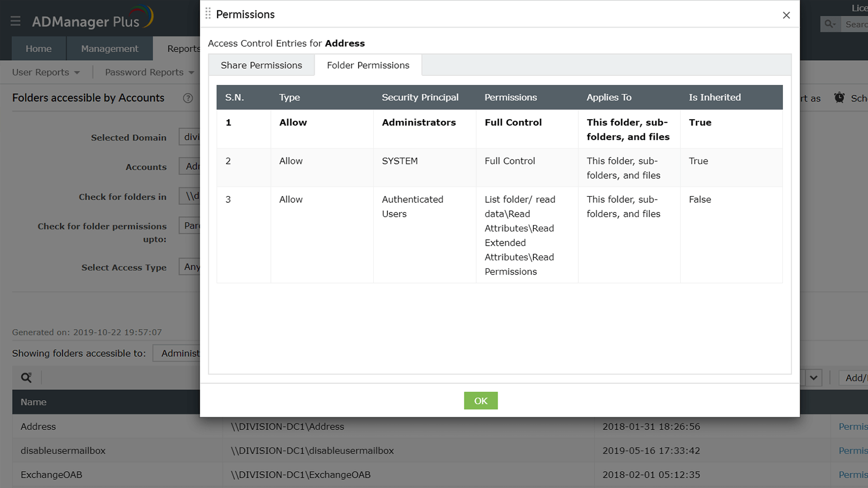Open Permissions link for Address folder

click(853, 427)
